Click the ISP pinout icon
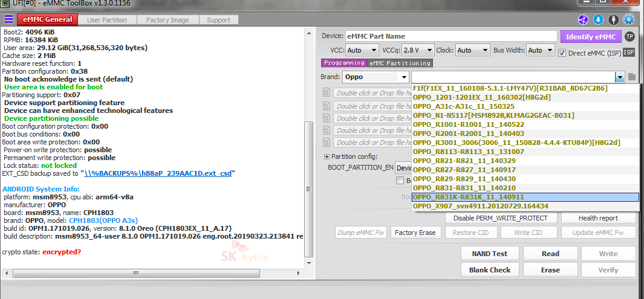This screenshot has height=299, width=644. click(x=629, y=53)
